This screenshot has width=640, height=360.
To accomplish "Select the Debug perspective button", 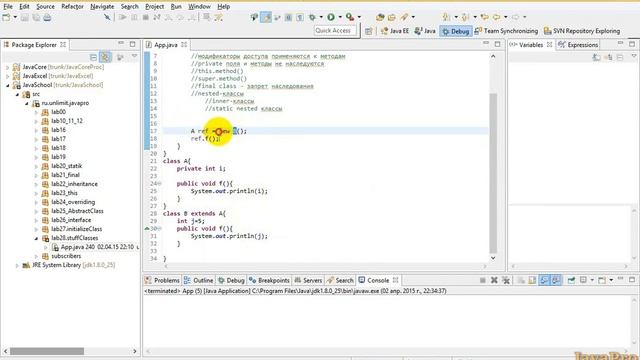I will point(456,31).
